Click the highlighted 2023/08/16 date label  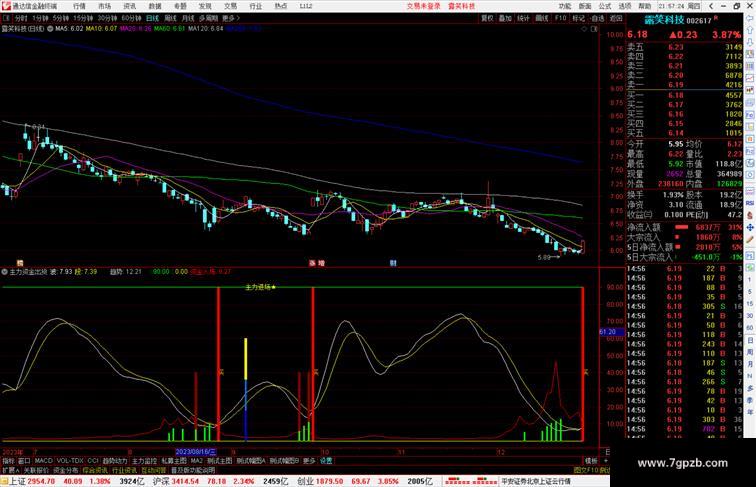(195, 452)
